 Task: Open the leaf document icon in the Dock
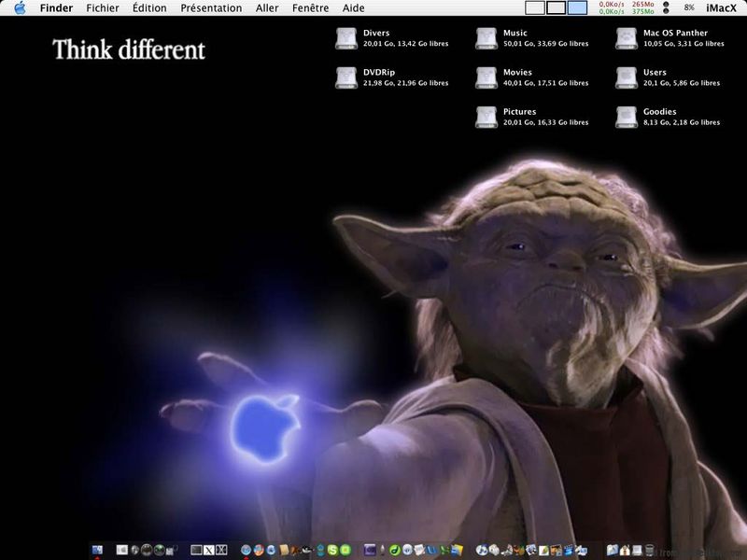(x=543, y=551)
